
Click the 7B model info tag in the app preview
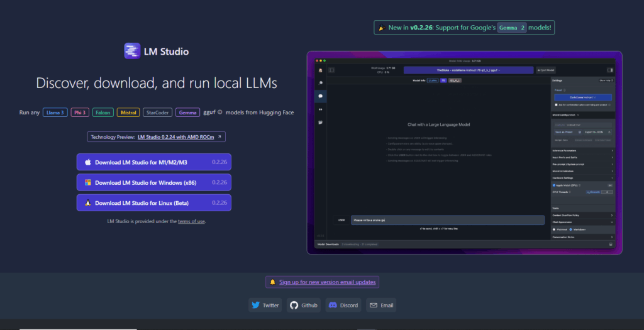pyautogui.click(x=443, y=80)
